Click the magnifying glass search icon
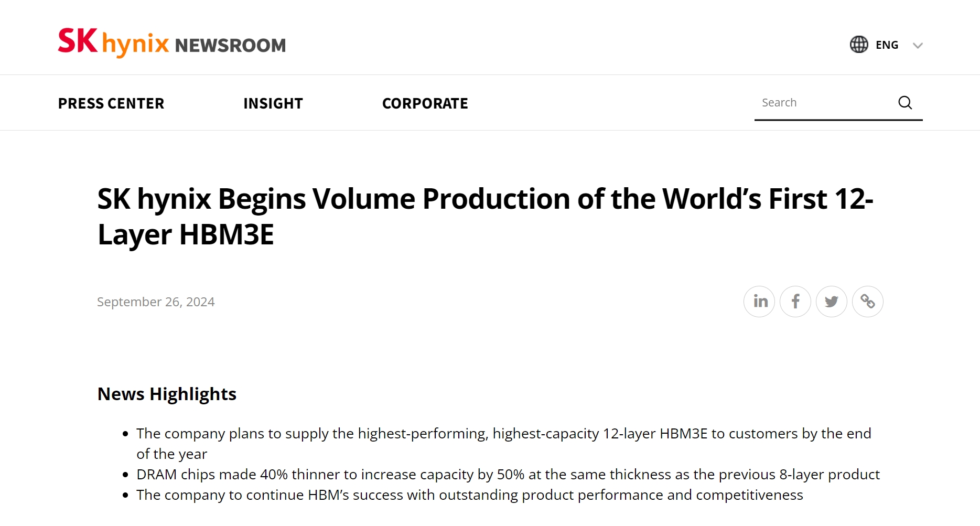Image resolution: width=980 pixels, height=526 pixels. point(905,103)
